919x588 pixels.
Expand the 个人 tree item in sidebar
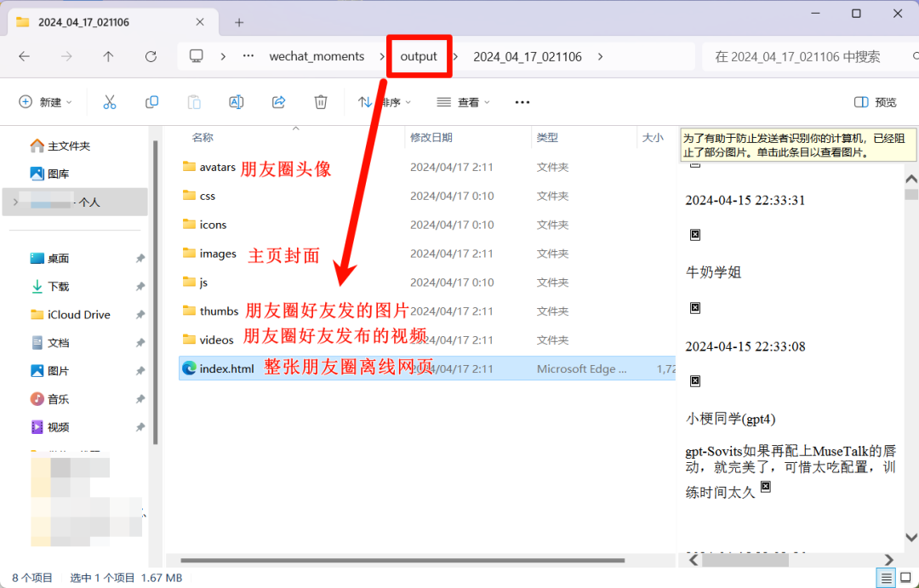(x=15, y=202)
